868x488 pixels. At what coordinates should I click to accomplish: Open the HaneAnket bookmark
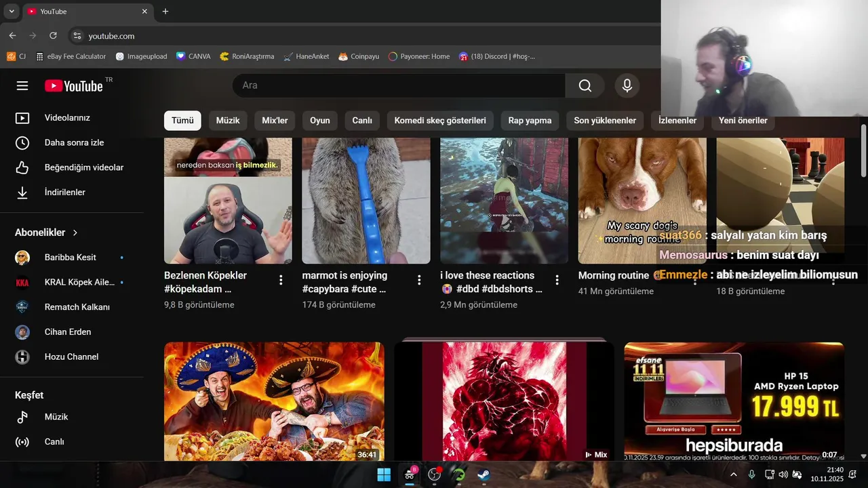tap(307, 56)
